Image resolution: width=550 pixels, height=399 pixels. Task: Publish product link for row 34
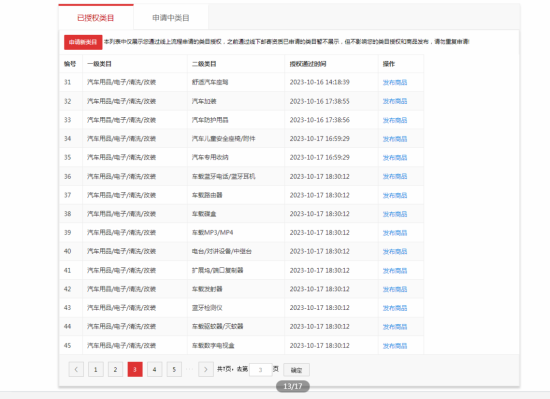395,139
